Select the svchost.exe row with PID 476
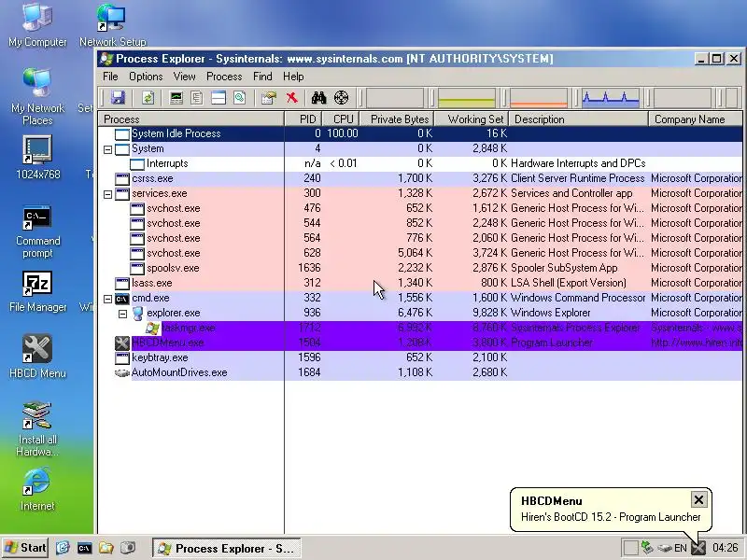Viewport: 747px width, 560px height. (420, 208)
